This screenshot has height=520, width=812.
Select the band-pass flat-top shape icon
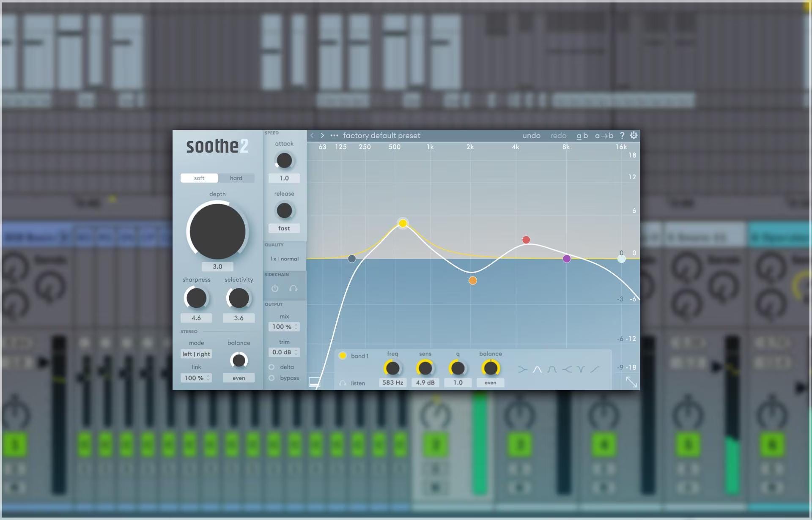pos(552,369)
